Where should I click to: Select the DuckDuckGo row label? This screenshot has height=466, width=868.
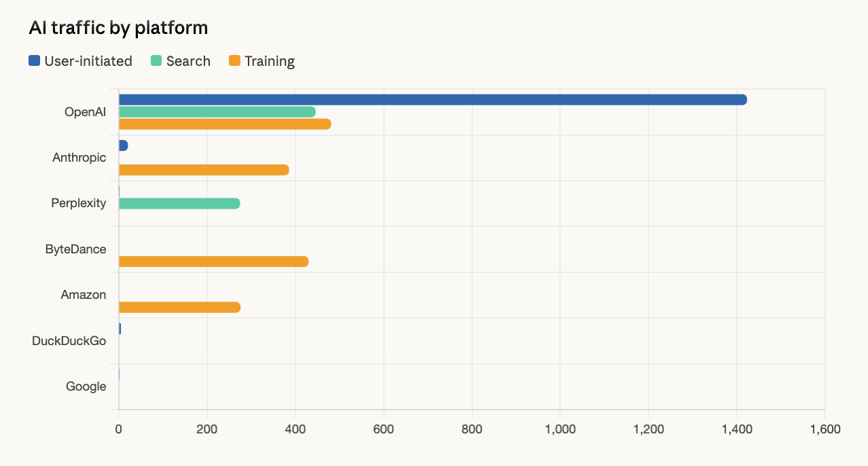(69, 340)
